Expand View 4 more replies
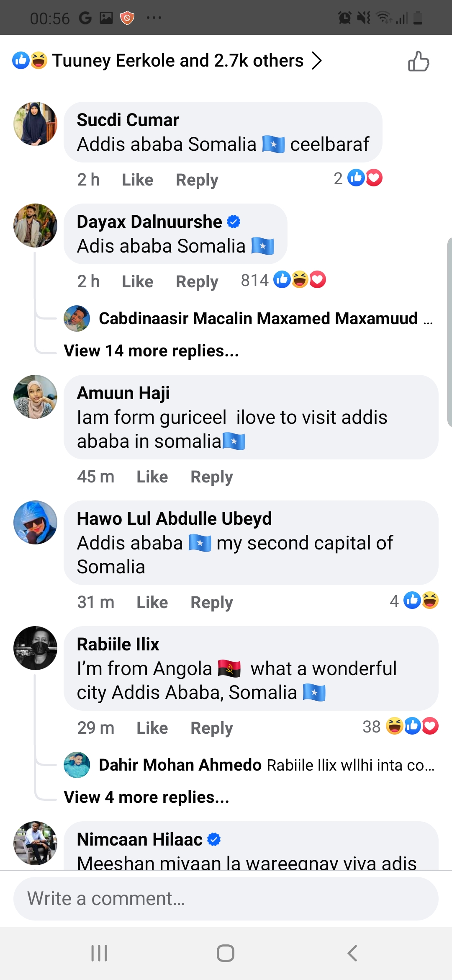 146,797
